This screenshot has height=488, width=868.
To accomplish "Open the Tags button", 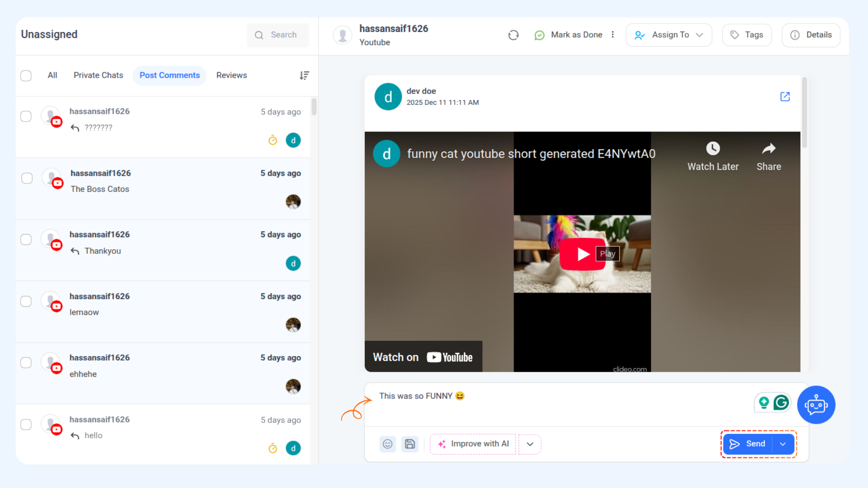I will pos(746,35).
